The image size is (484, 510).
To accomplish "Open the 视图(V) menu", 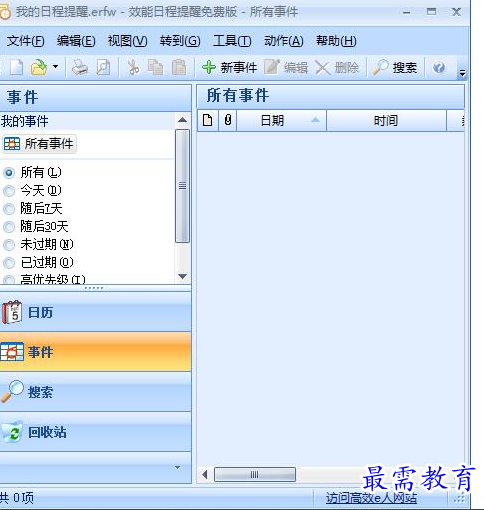I will point(127,41).
